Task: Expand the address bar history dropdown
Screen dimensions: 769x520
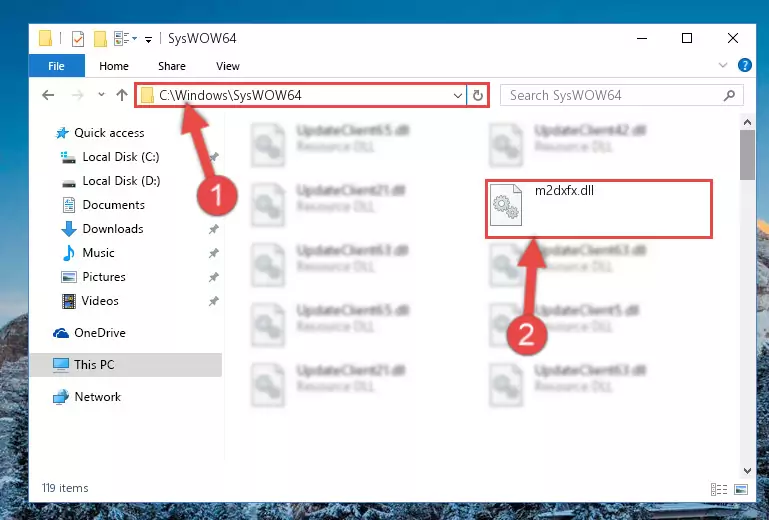Action: pos(458,96)
